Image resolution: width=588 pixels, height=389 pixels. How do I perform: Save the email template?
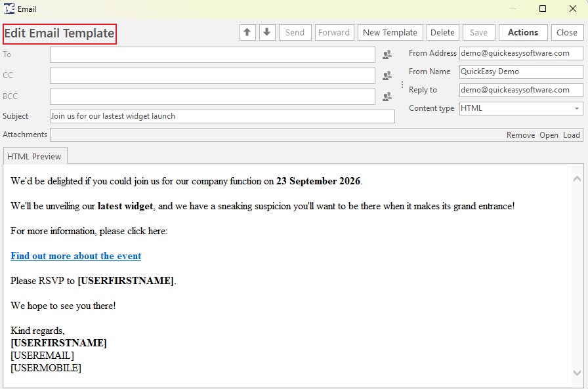pyautogui.click(x=478, y=33)
